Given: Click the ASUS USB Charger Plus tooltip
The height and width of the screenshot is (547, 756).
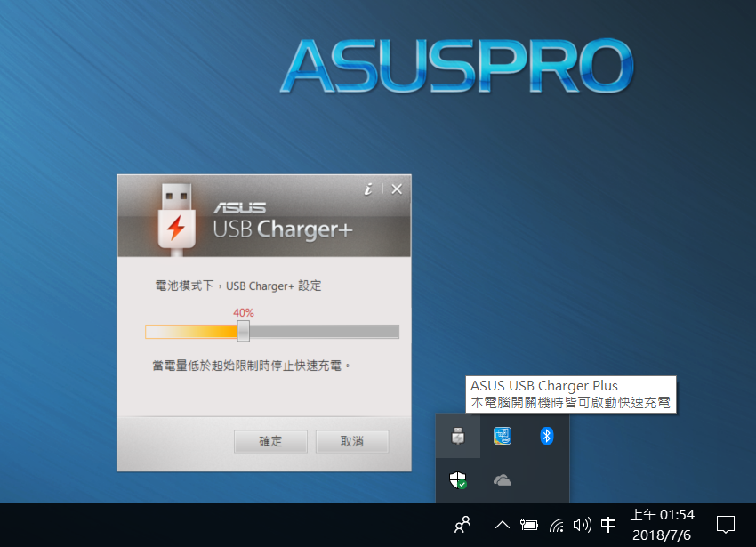Looking at the screenshot, I should [x=571, y=394].
